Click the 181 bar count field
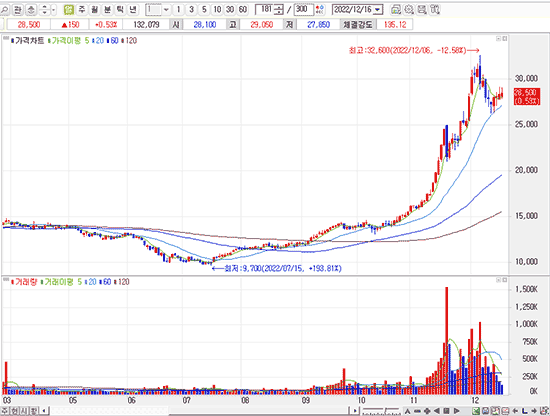The width and height of the screenshot is (550, 416). tap(265, 9)
